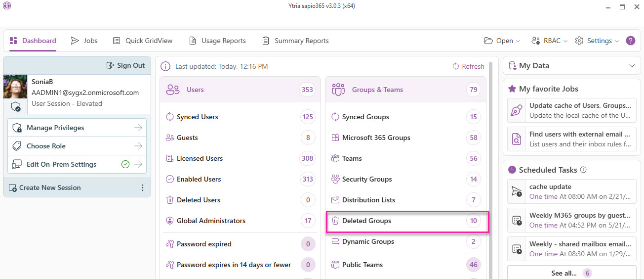The image size is (644, 279).
Task: Click the user session shield badge icon
Action: click(16, 106)
